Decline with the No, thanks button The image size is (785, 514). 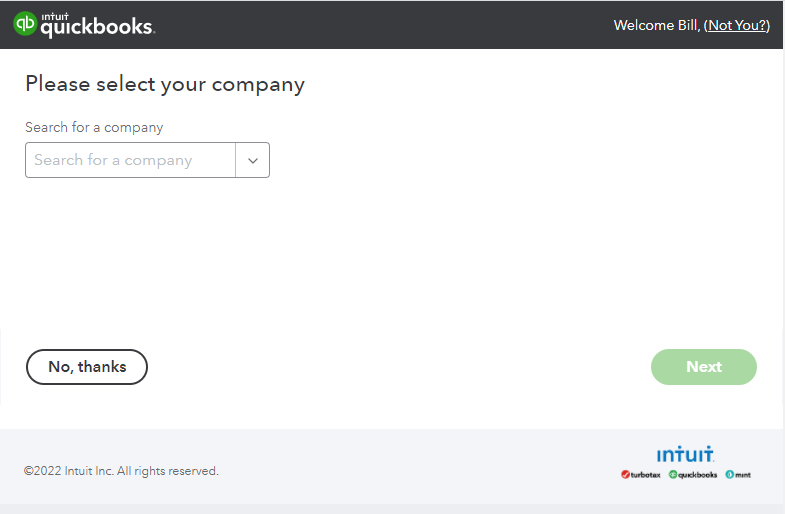(x=87, y=367)
